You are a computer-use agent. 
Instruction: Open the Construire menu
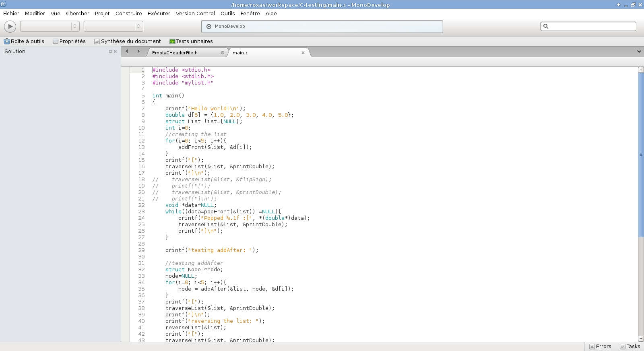[129, 13]
